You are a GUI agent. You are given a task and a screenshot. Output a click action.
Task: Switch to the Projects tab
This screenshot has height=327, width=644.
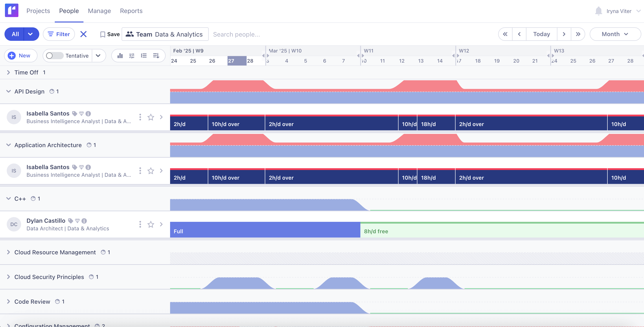(38, 11)
